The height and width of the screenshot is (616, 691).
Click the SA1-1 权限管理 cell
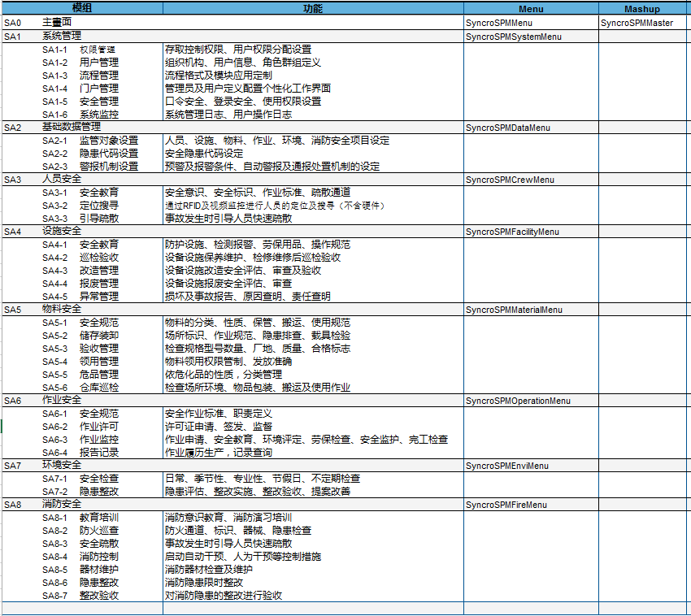pyautogui.click(x=82, y=50)
